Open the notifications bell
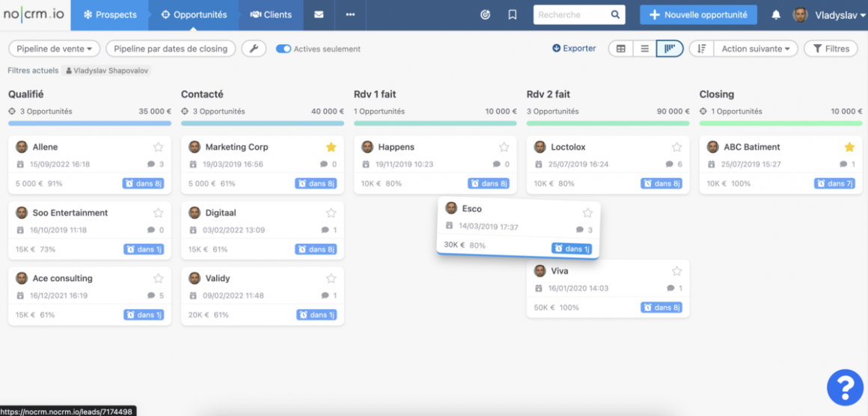Screen dimensions: 868x416 point(776,15)
